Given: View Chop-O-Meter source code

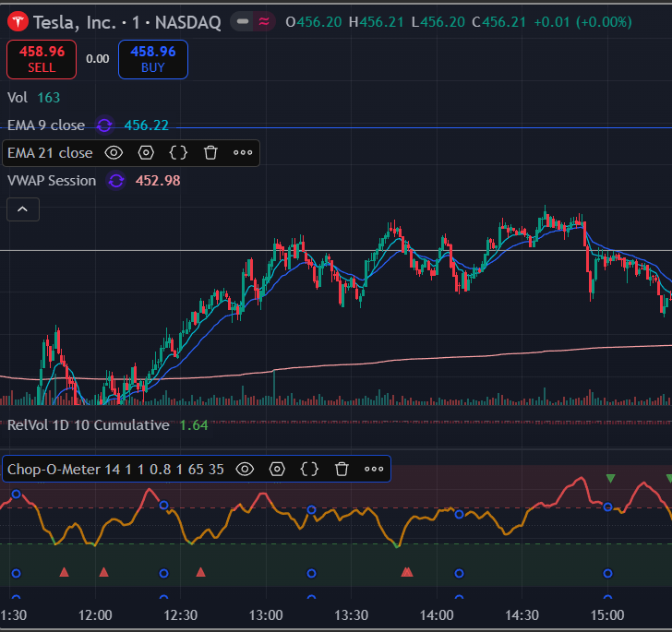Looking at the screenshot, I should point(309,470).
